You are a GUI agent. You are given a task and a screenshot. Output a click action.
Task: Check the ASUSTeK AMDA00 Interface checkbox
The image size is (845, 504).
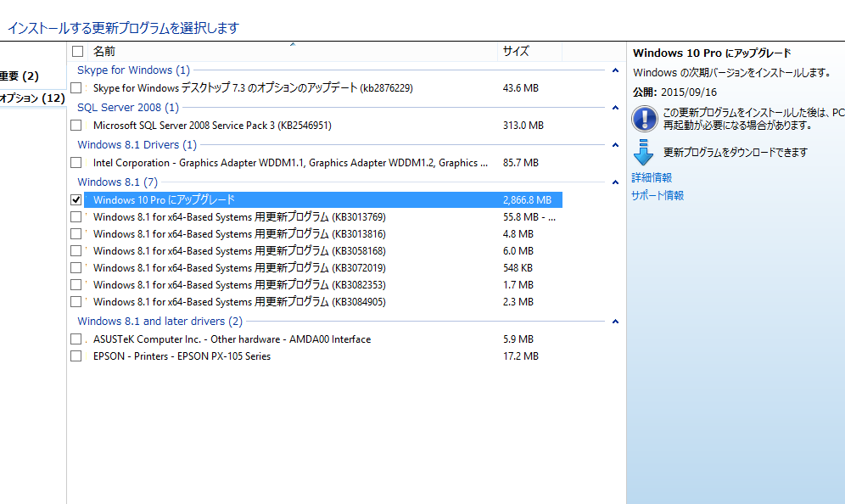76,339
